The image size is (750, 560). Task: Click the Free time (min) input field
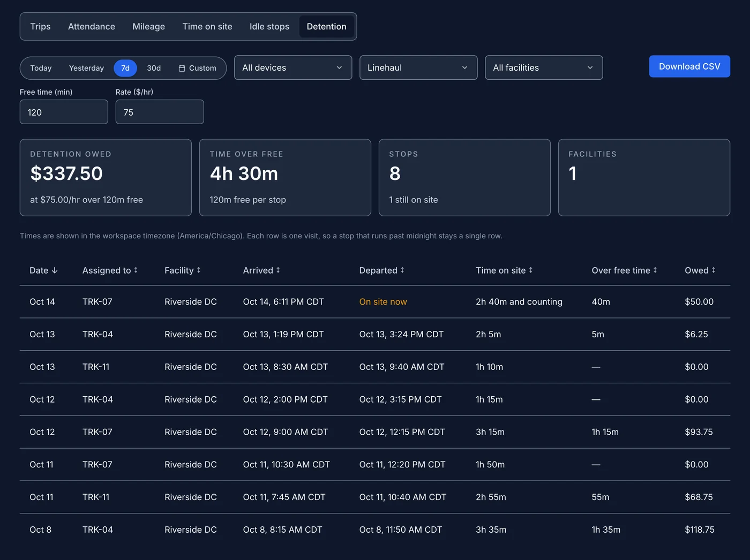(x=64, y=112)
